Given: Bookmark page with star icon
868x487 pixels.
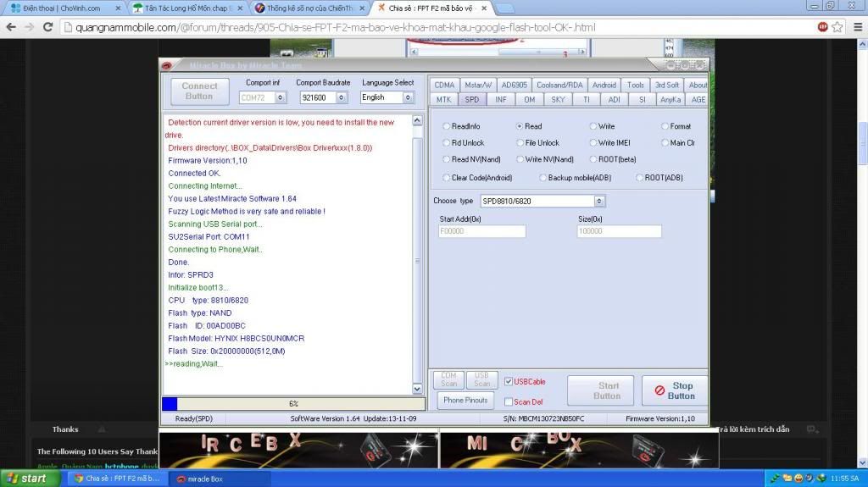Looking at the screenshot, I should pos(837,26).
